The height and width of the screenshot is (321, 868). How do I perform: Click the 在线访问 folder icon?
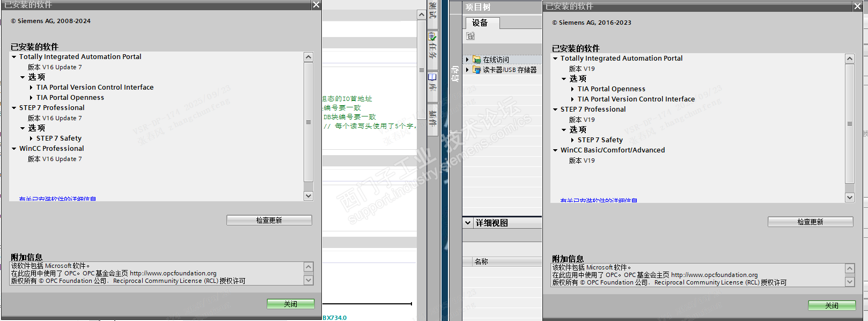(477, 60)
